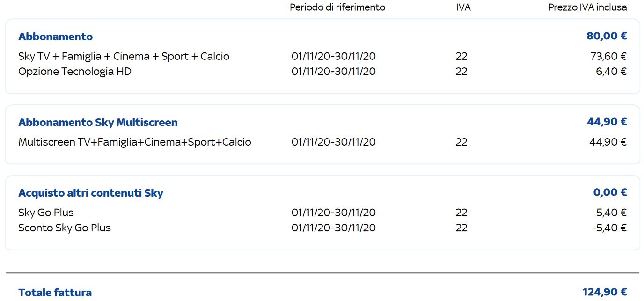Click the 0,00 € other content total
Screen dimensions: 644x301
610,192
